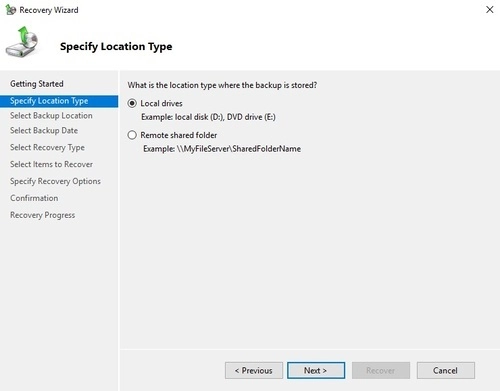Click the Remote shared folder label text

[179, 135]
